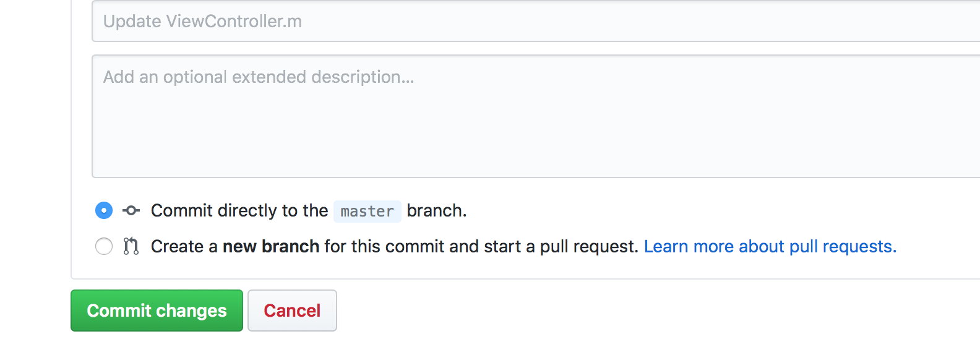Select the 'Commit directly to master' radio button
Image resolution: width=980 pixels, height=360 pixels.
pyautogui.click(x=104, y=211)
